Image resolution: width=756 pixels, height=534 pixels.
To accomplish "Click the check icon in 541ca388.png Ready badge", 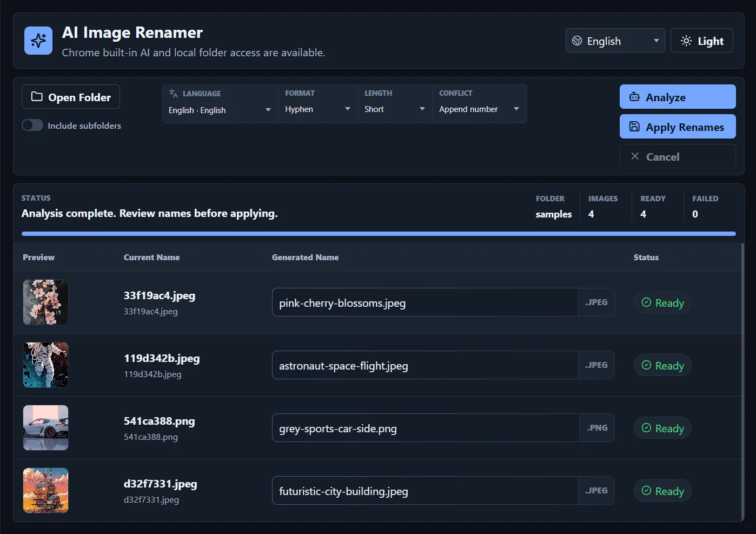I will 646,428.
